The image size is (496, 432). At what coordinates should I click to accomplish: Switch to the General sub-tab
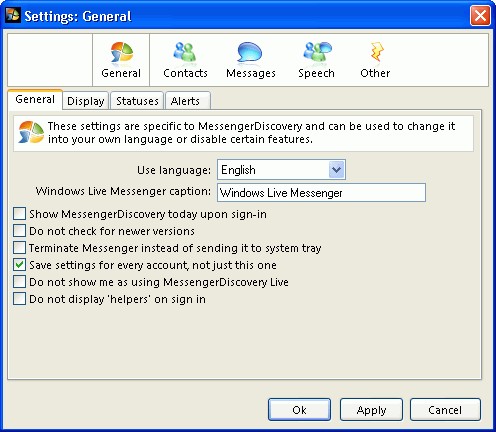[35, 99]
